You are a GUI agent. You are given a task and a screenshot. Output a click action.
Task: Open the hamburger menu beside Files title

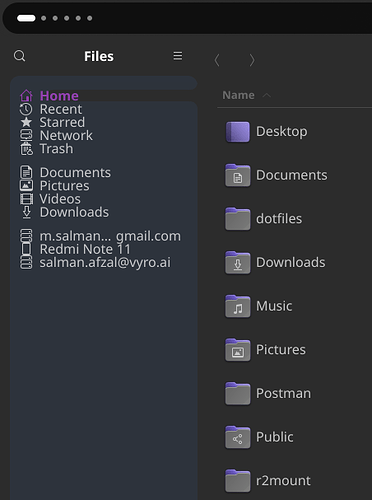pyautogui.click(x=178, y=56)
